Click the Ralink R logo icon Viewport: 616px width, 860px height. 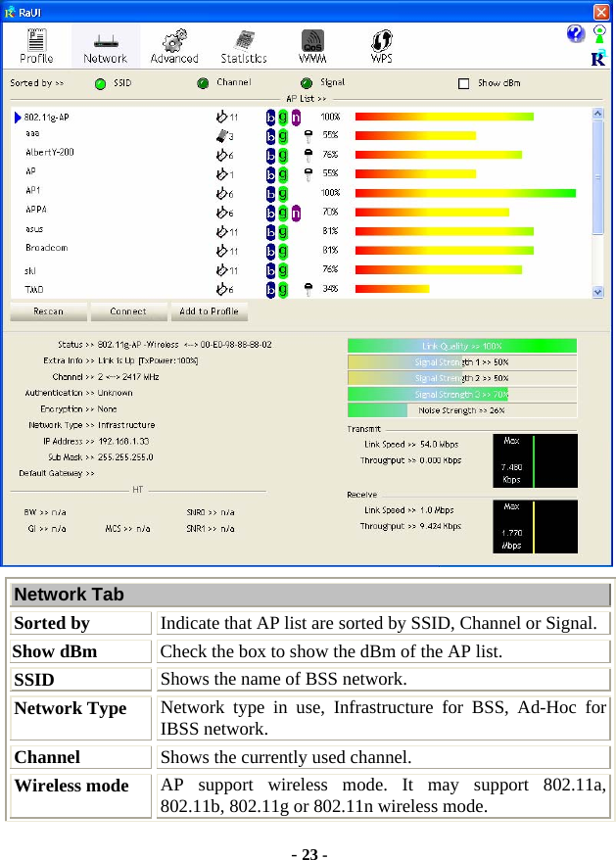coord(598,58)
